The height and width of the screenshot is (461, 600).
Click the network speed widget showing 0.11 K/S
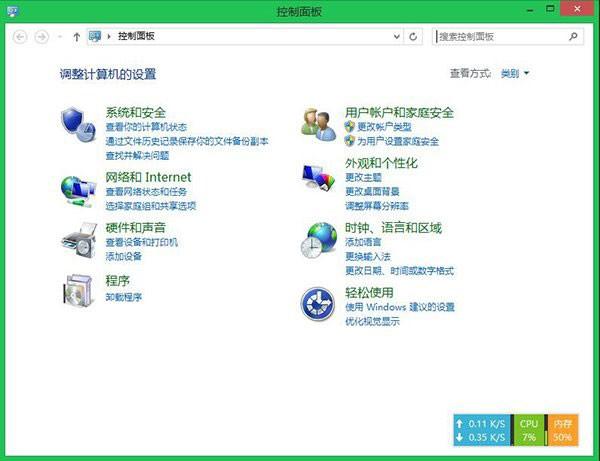pos(482,430)
